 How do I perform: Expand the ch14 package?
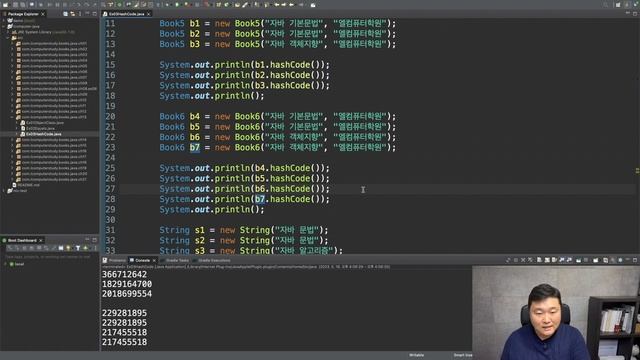[12, 140]
